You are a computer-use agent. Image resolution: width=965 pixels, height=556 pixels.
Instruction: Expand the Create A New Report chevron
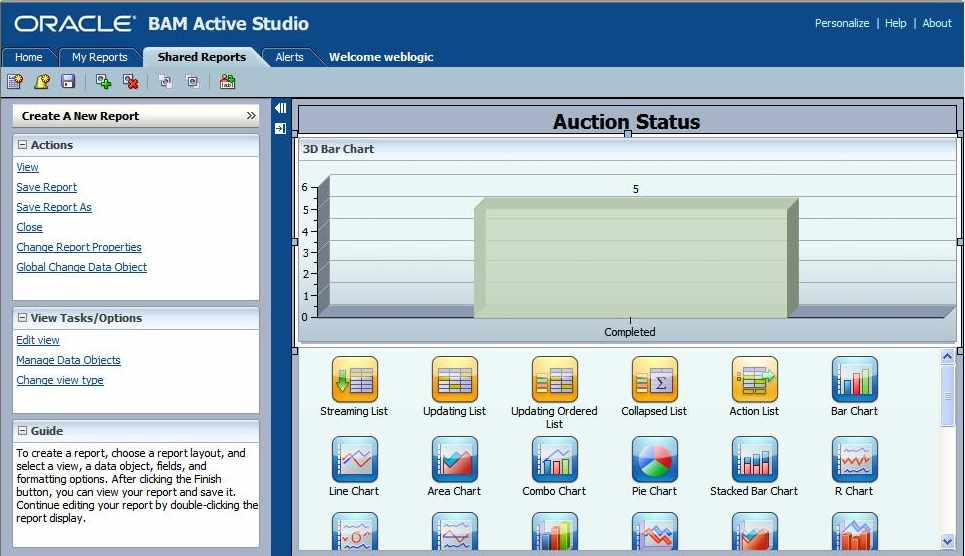[x=250, y=116]
